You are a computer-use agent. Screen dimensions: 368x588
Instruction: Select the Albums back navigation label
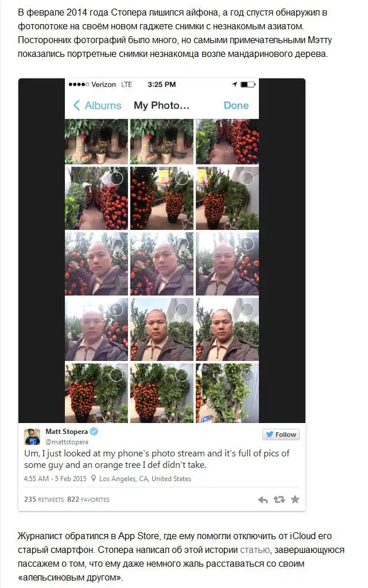pyautogui.click(x=103, y=105)
